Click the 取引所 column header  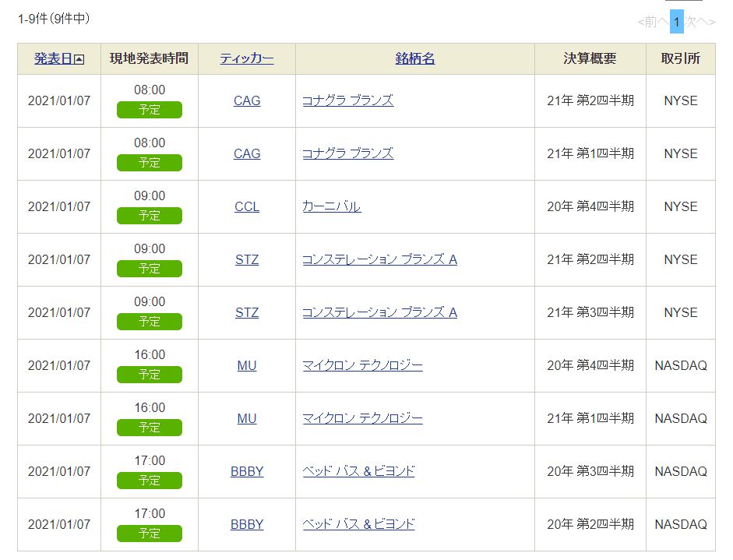click(x=681, y=59)
